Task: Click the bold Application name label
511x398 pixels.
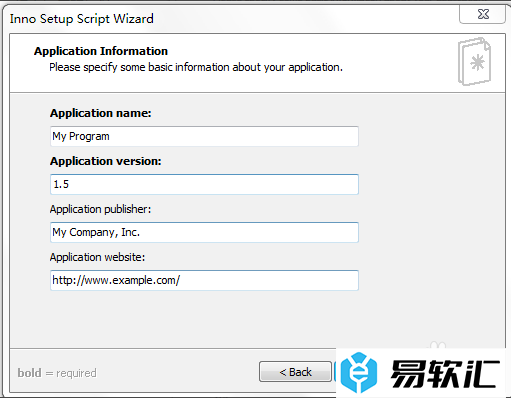Action: (x=101, y=113)
